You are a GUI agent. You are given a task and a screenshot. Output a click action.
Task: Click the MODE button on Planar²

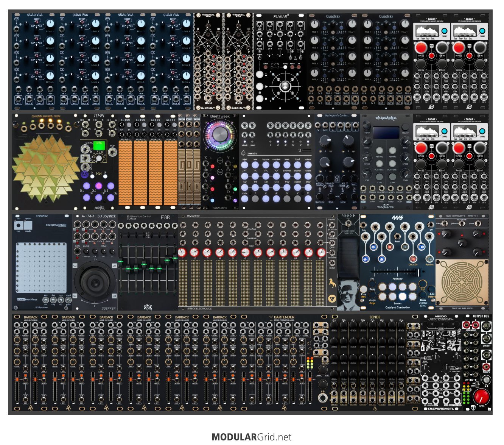pos(285,67)
